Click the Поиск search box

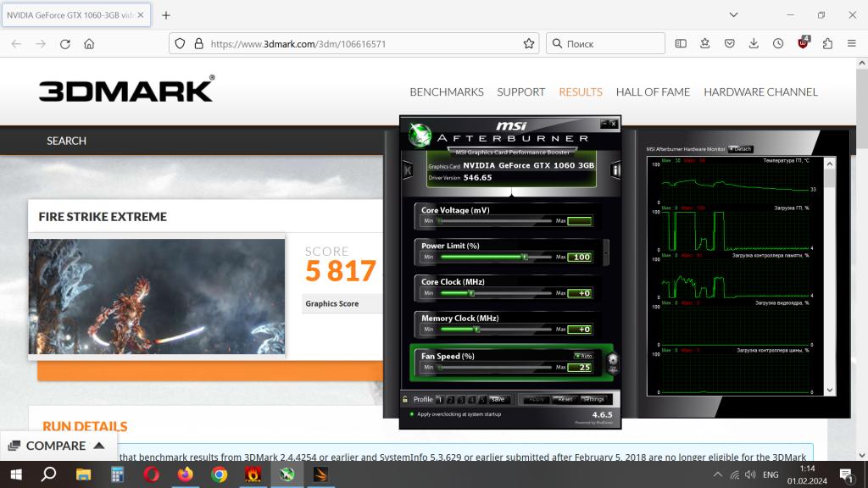605,44
